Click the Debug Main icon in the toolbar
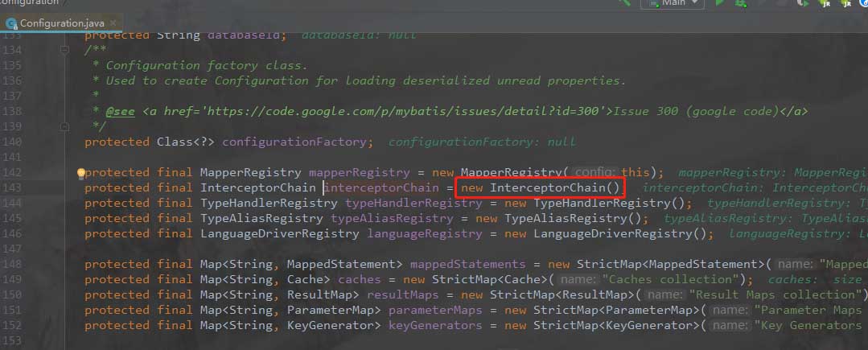Image resolution: width=868 pixels, height=350 pixels. 741,3
